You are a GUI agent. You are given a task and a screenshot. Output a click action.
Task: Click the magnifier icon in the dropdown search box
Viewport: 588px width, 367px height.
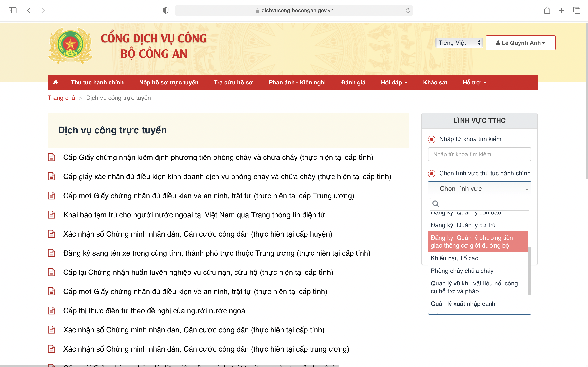(436, 204)
